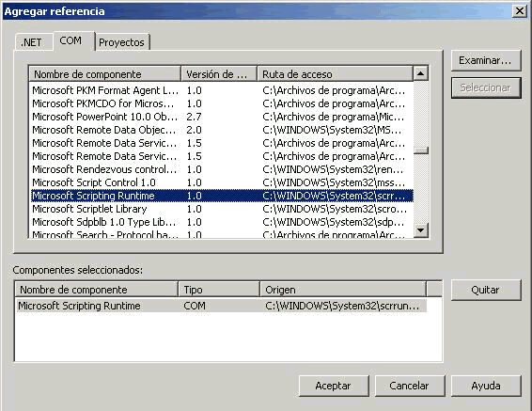Click the component list scroll down arrow
Screen dimensions: 532x411
click(421, 230)
